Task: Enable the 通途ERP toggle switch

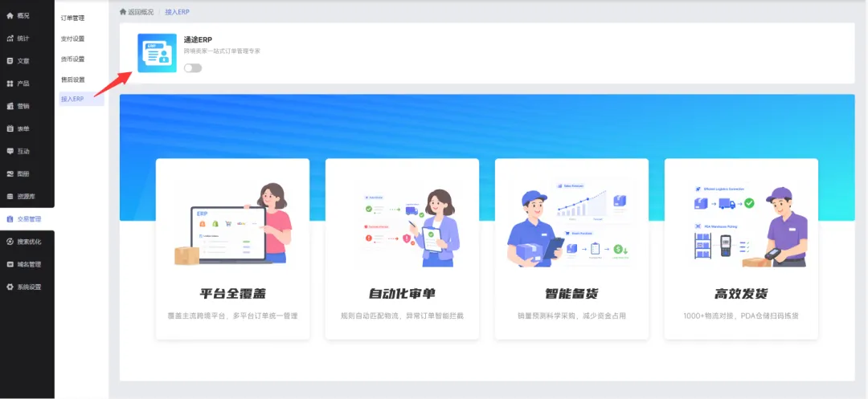Action: pos(193,68)
